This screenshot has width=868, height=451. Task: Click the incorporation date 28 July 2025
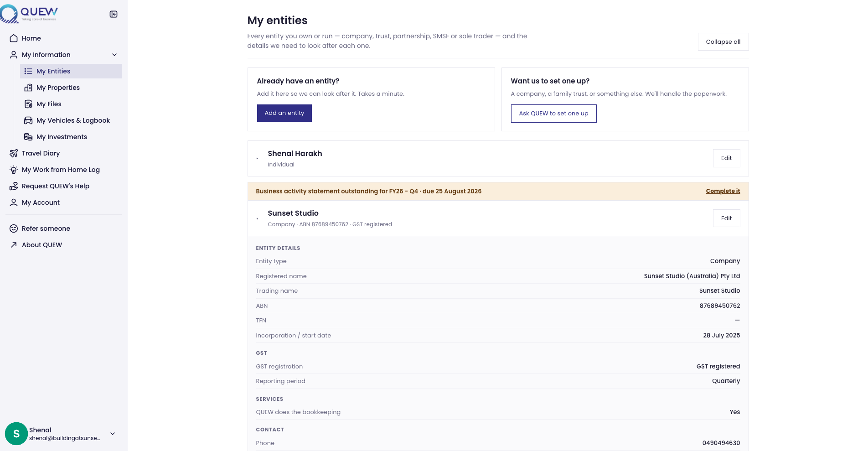(x=721, y=335)
